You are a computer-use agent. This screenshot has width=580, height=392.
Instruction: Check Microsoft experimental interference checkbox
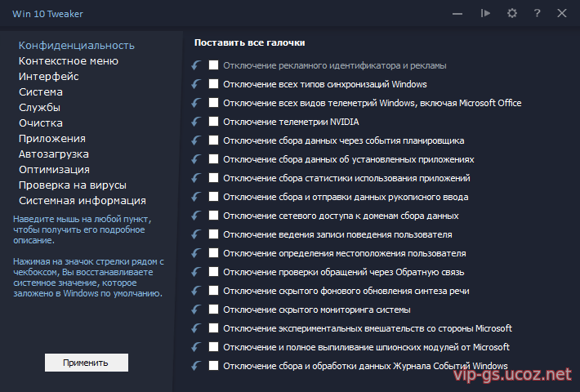(x=213, y=327)
